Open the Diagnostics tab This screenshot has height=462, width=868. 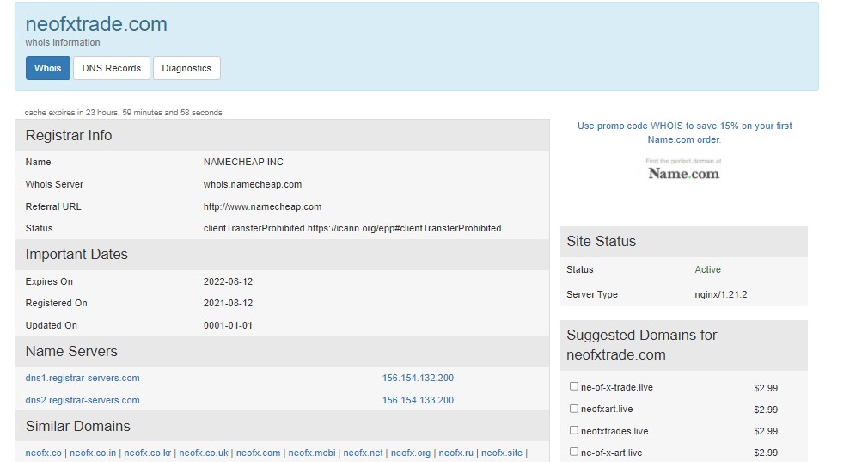[186, 68]
